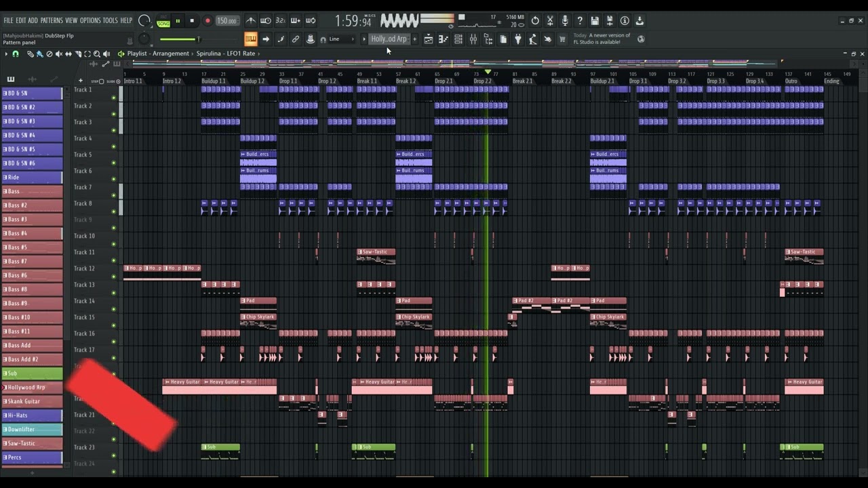Toggle the typing keyboard to piano button
The height and width of the screenshot is (488, 868).
tap(250, 39)
